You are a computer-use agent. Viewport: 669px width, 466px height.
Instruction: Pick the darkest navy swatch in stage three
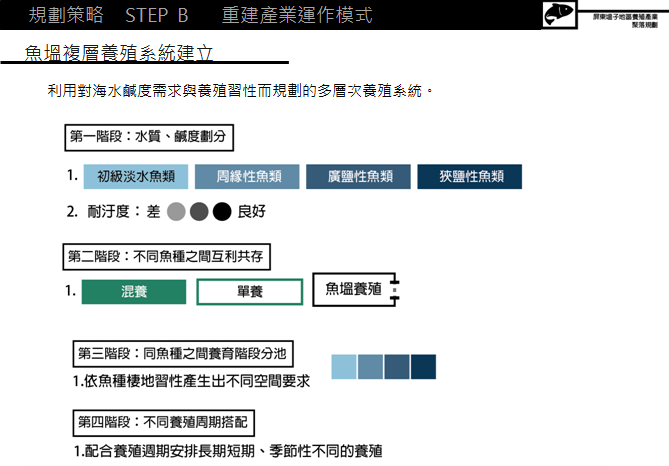[x=423, y=366]
